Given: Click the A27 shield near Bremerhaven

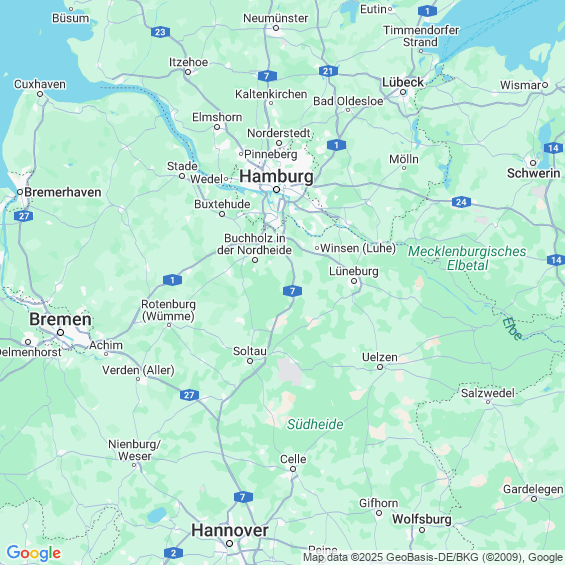Looking at the screenshot, I should [x=24, y=216].
